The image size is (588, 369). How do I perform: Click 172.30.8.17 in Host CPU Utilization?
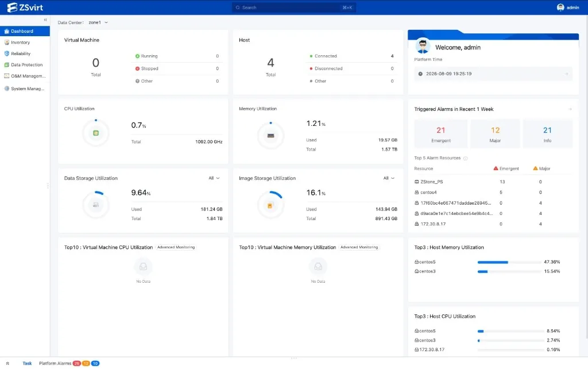(x=432, y=349)
